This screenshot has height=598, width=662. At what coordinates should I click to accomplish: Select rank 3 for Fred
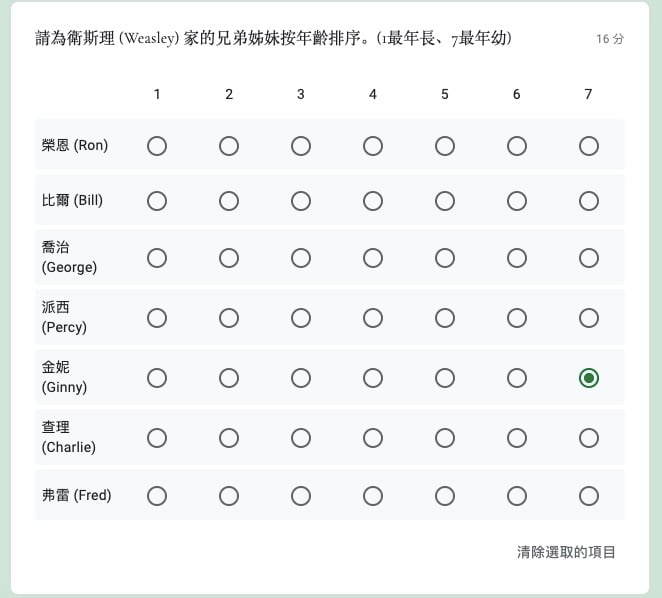coord(301,496)
